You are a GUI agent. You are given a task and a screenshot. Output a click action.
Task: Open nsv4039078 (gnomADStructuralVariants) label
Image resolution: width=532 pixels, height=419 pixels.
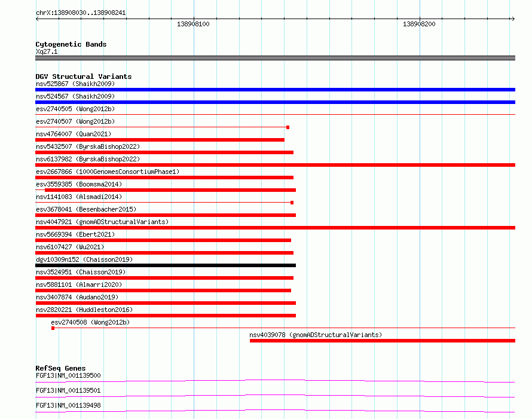316,335
